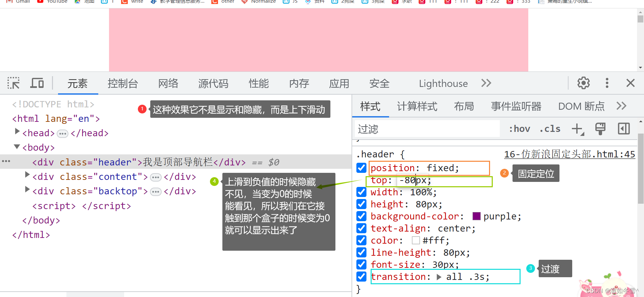Open the 'other' bookmark

point(223,2)
